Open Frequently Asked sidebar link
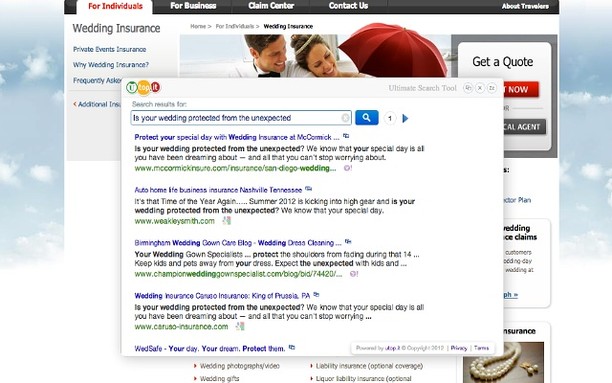 (97, 80)
